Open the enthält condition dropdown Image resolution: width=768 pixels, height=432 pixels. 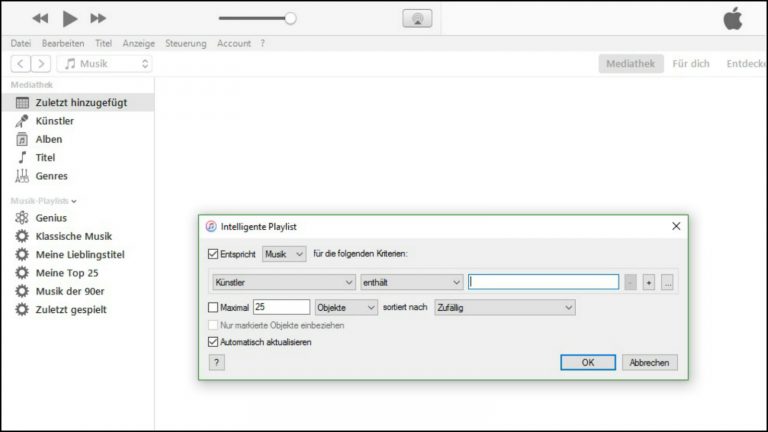pyautogui.click(x=411, y=283)
